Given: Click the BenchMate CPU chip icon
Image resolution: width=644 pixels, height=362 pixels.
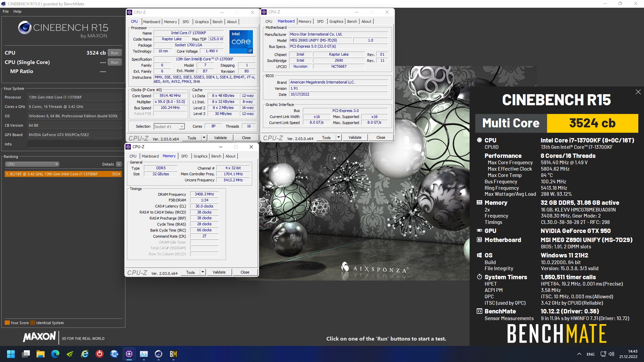Looking at the screenshot, I should coord(479,140).
